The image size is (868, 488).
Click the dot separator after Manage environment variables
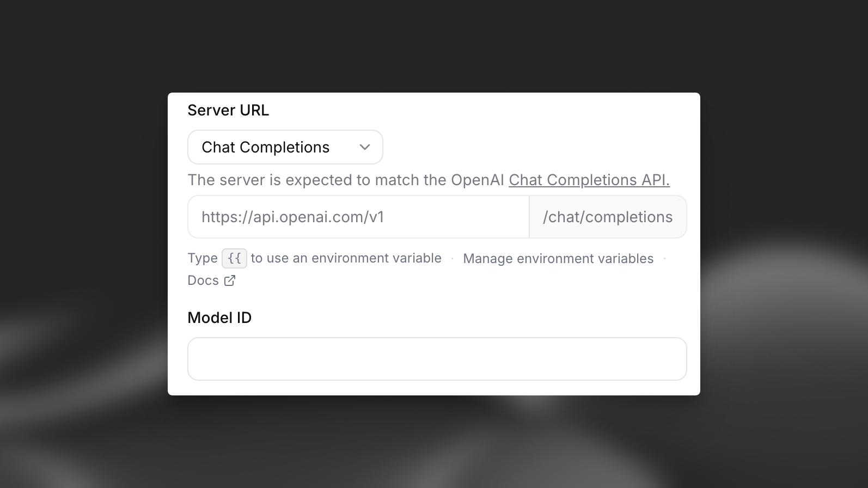(664, 258)
